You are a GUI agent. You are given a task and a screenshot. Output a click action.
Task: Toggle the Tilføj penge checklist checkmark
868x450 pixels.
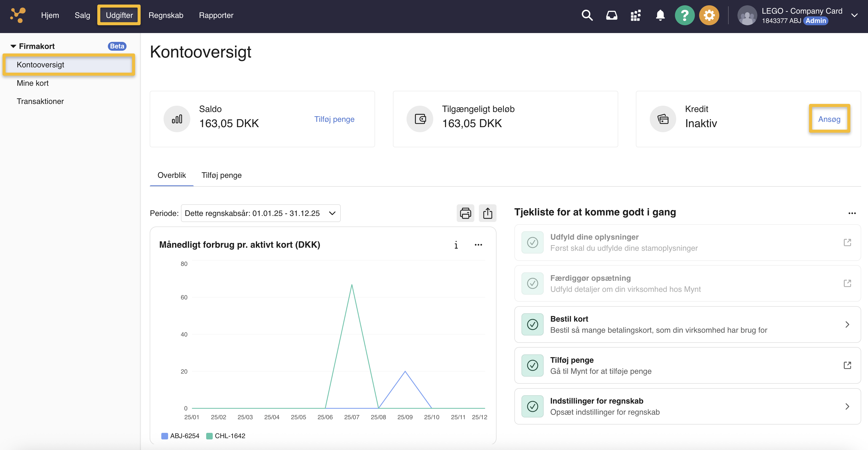coord(532,365)
